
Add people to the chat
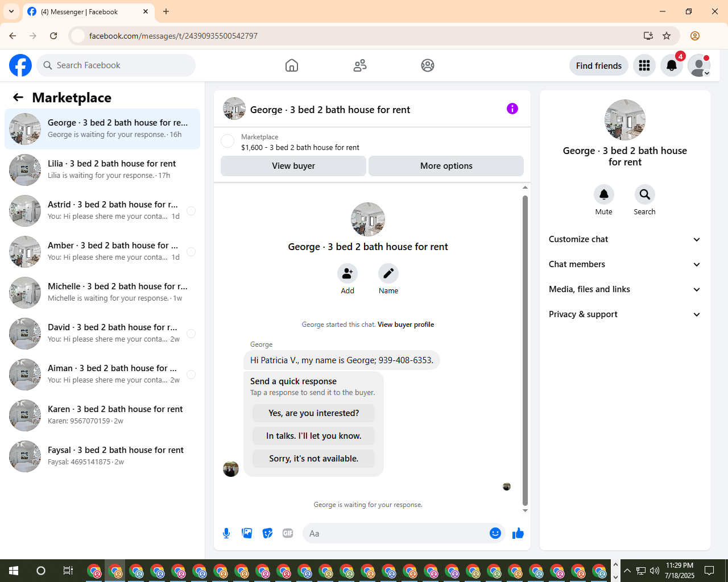[x=348, y=273]
